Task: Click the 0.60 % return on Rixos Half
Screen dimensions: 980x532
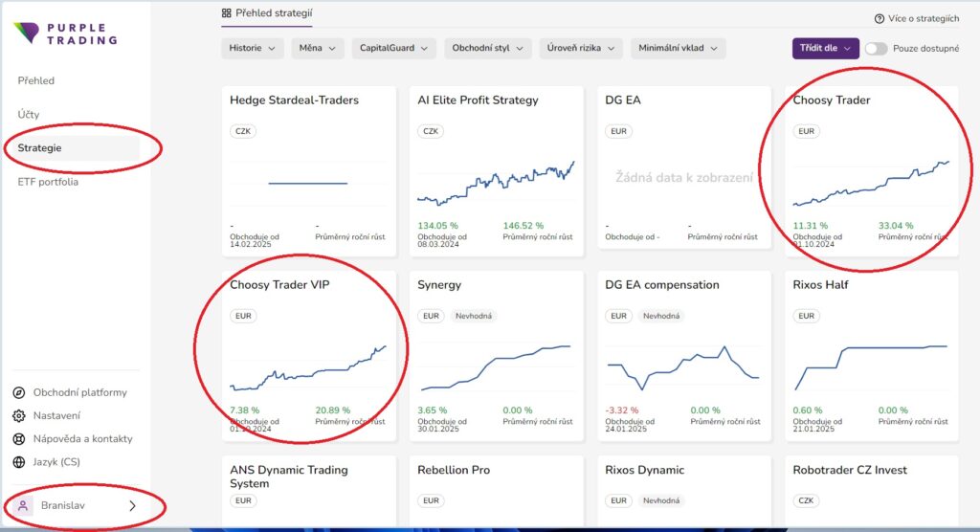Action: tap(808, 410)
